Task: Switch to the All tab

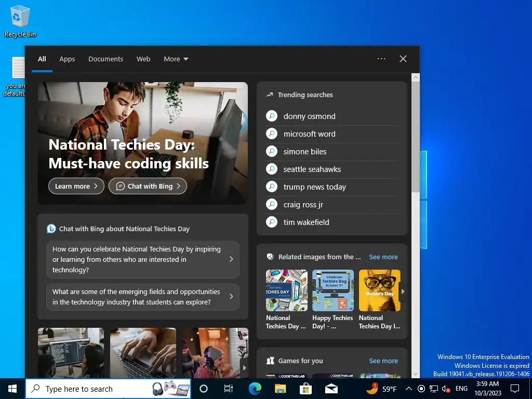Action: [42, 59]
